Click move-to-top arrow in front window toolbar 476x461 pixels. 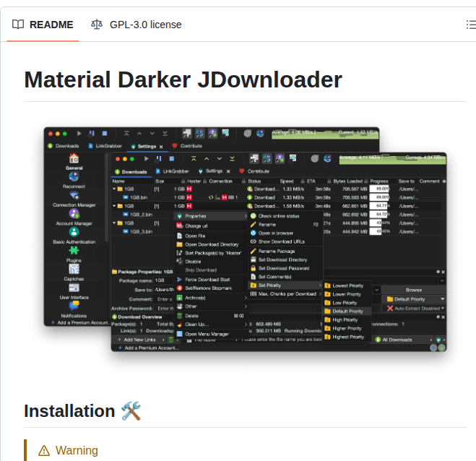tap(194, 158)
